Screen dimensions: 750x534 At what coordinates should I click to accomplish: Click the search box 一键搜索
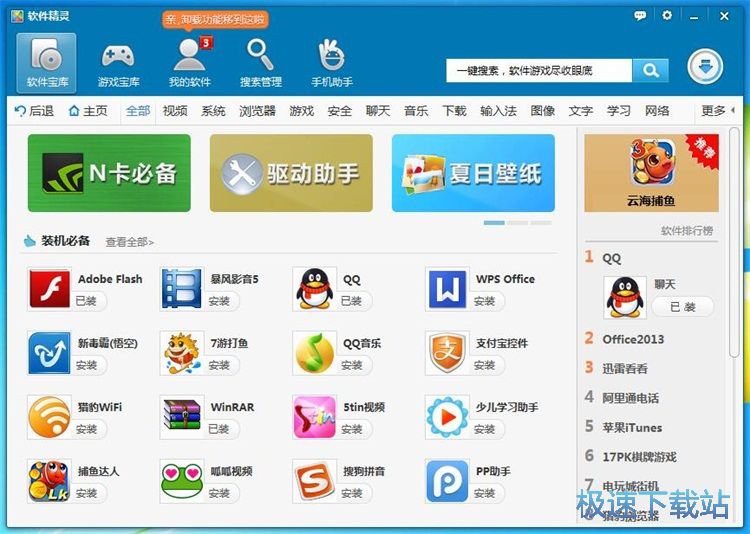(539, 70)
